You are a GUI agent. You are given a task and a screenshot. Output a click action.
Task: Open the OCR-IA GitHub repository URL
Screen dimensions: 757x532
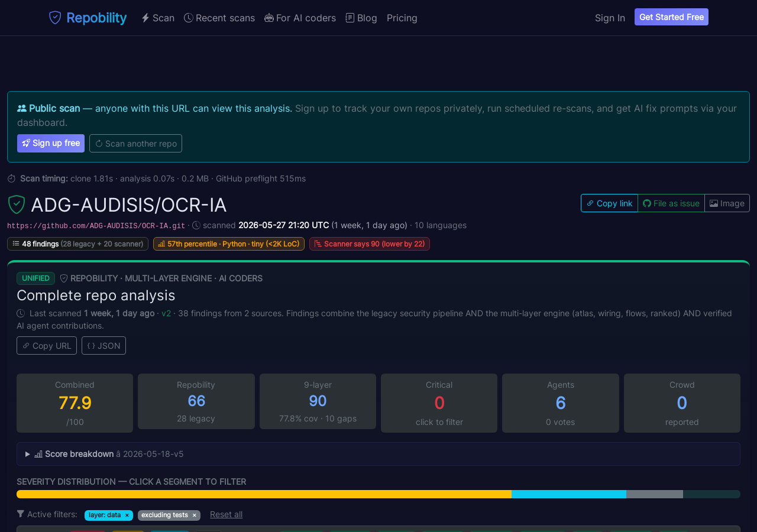click(96, 226)
